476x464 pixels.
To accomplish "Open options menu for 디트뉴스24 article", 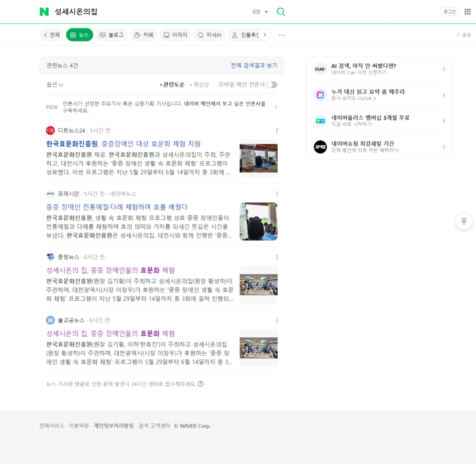I will pos(277,130).
